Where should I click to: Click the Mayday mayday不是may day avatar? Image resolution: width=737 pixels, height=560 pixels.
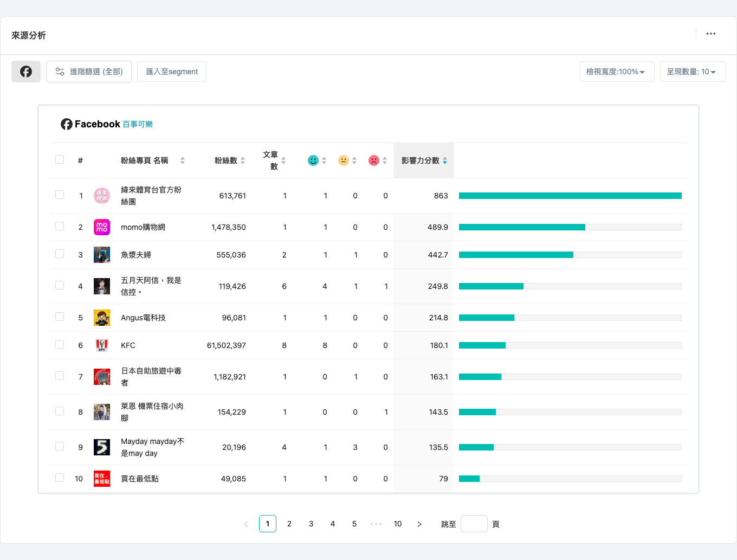click(102, 447)
